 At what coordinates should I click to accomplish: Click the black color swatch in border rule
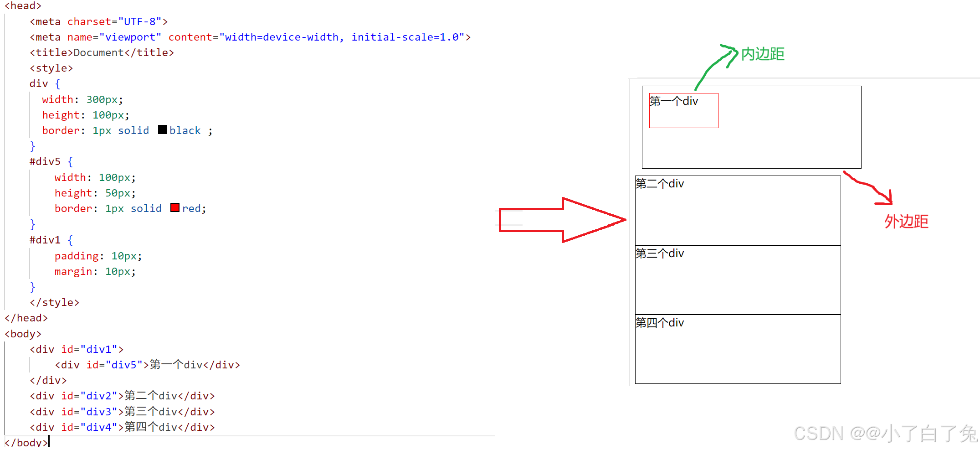[x=163, y=129]
